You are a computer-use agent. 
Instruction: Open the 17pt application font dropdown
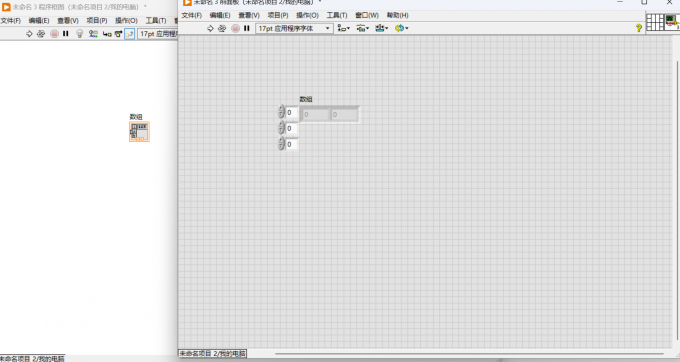294,28
